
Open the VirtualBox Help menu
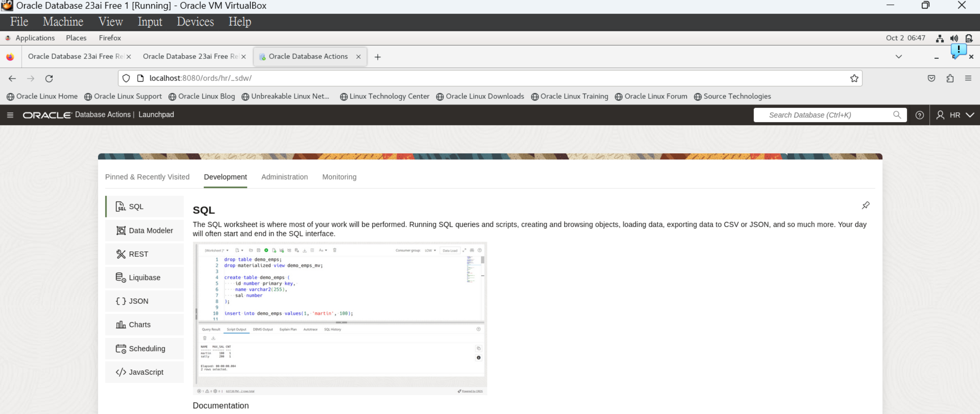[x=240, y=22]
